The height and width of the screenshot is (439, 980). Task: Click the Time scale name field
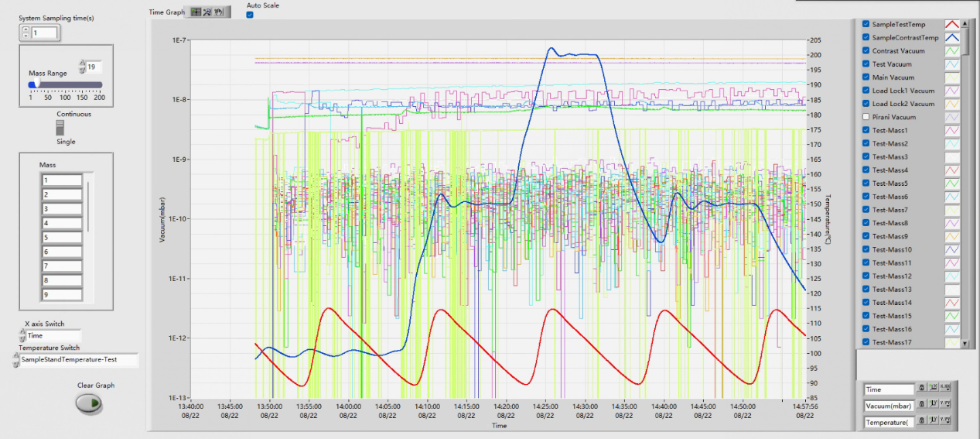pos(889,389)
